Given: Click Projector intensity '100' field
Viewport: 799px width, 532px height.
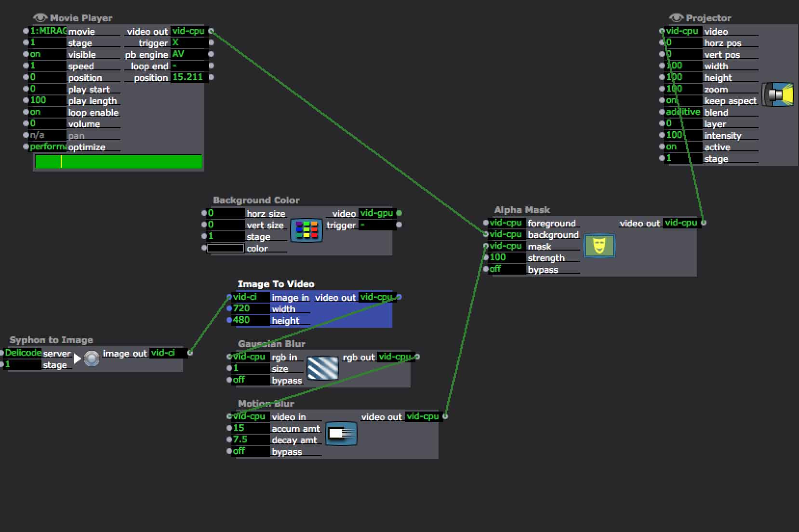Looking at the screenshot, I should [683, 135].
